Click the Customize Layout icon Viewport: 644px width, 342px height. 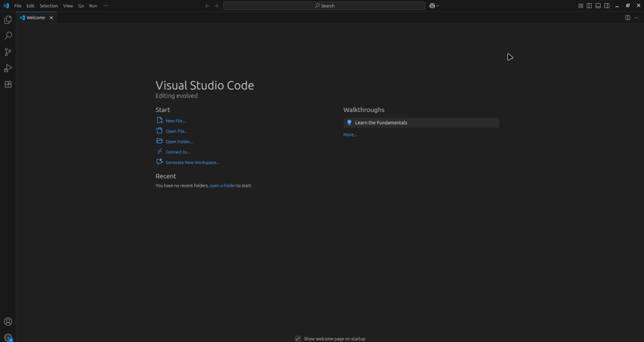(580, 6)
